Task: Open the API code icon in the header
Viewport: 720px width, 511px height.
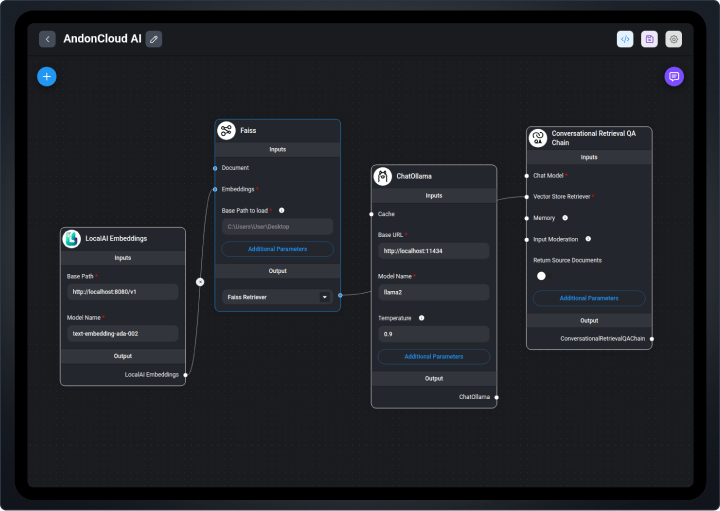Action: pyautogui.click(x=625, y=39)
